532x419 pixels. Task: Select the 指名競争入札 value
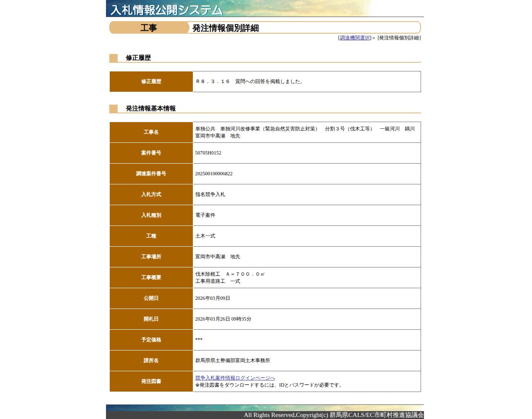(210, 194)
